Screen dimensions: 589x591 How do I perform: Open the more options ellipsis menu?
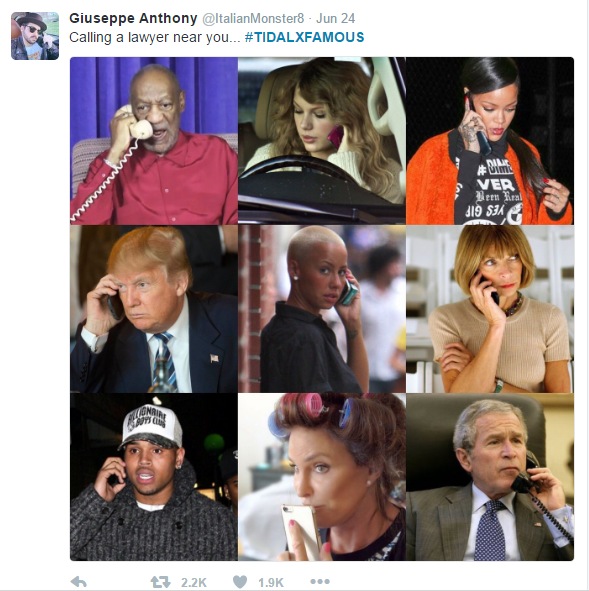[x=320, y=582]
